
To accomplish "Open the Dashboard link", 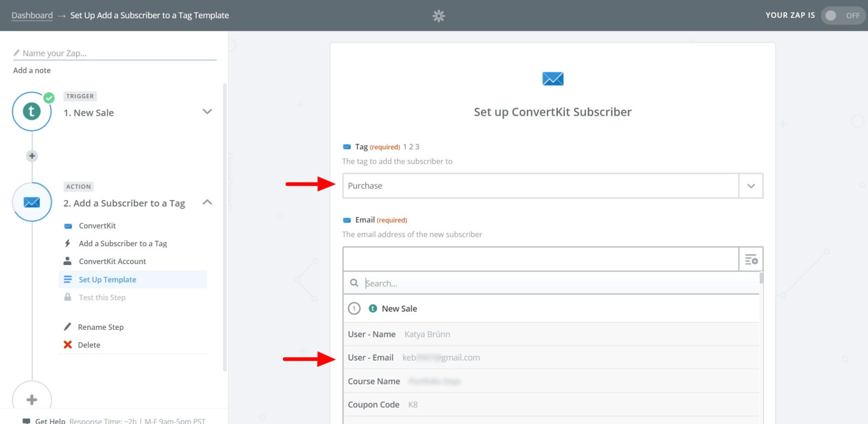I will tap(32, 15).
